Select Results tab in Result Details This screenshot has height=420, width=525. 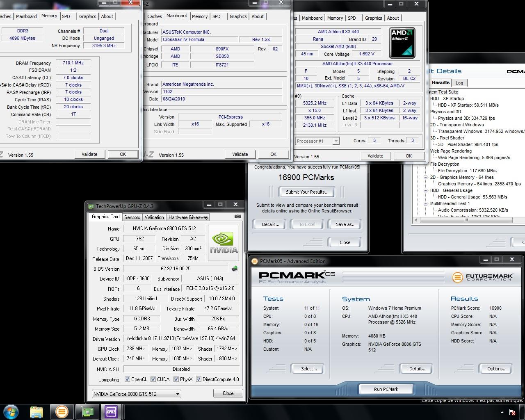(441, 82)
